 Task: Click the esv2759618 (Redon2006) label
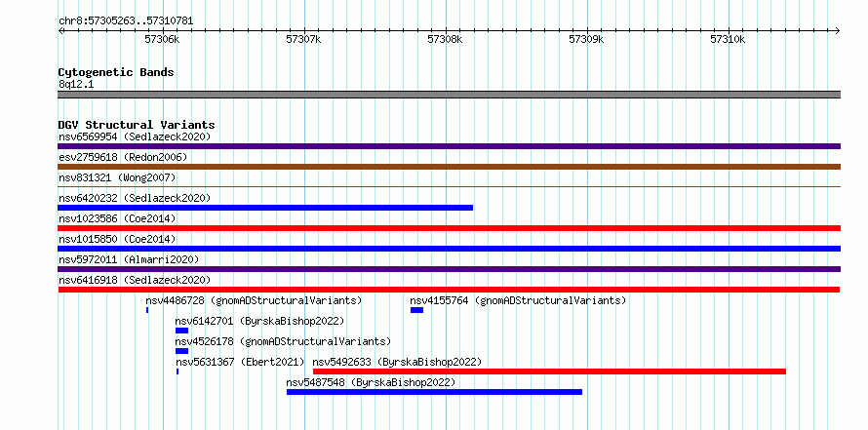click(x=123, y=157)
